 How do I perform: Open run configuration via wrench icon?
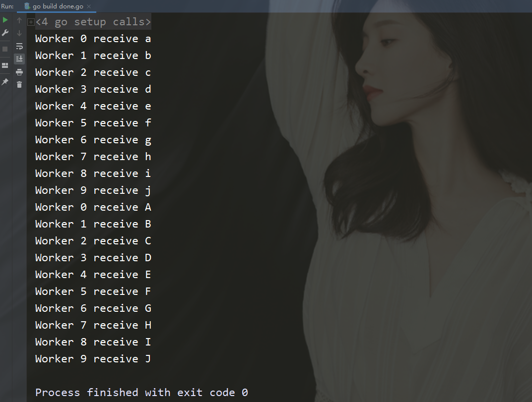(5, 33)
